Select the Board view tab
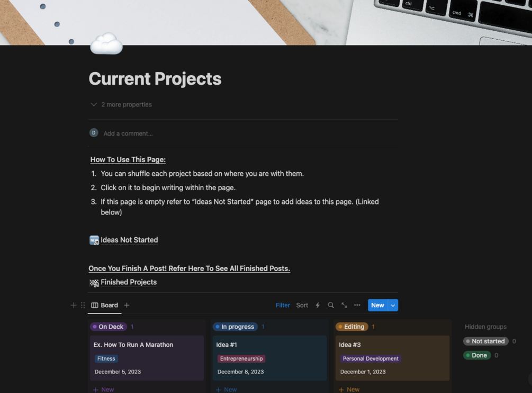 coord(105,305)
